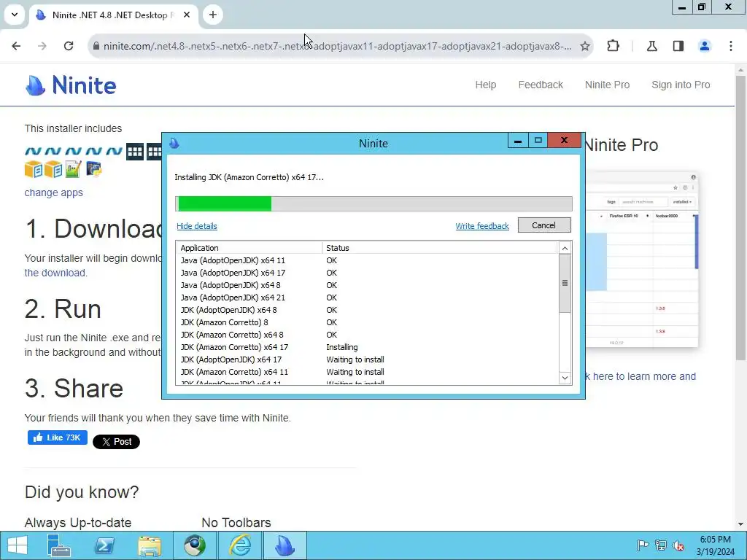This screenshot has height=560, width=747.
Task: Click the Facebook Like 73K button
Action: coord(57,437)
